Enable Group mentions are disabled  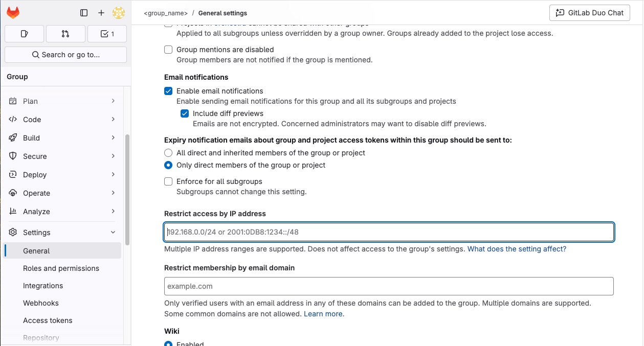[x=168, y=50]
